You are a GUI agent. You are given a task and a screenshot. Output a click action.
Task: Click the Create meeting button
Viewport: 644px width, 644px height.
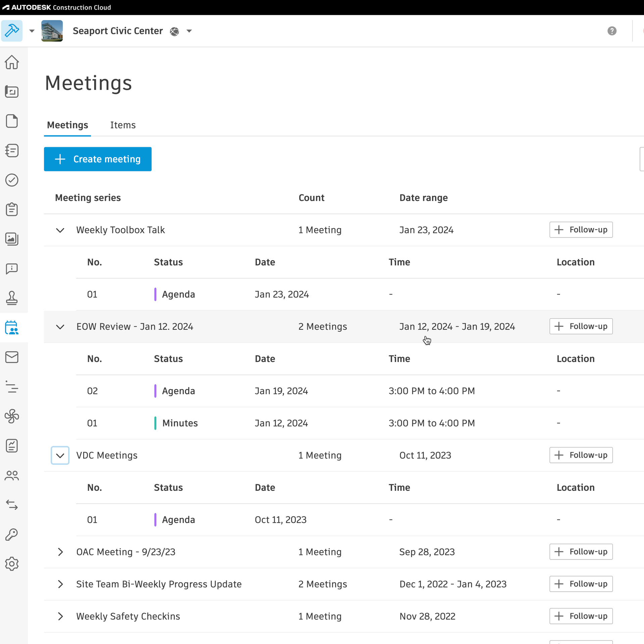[x=98, y=159]
